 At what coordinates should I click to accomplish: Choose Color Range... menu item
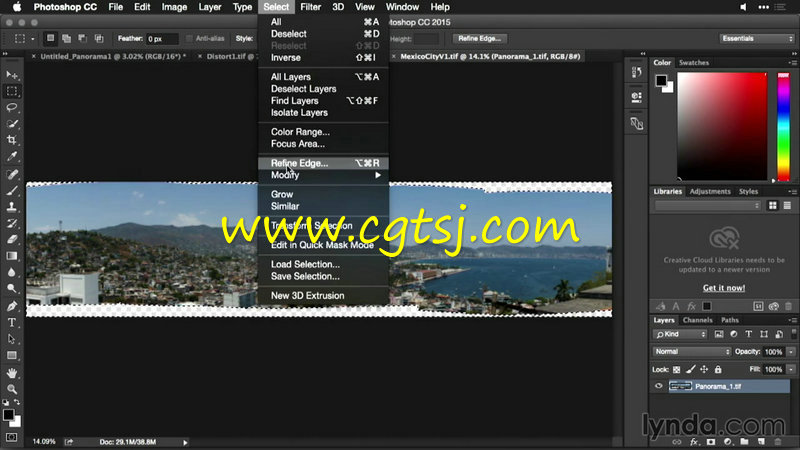pyautogui.click(x=323, y=132)
